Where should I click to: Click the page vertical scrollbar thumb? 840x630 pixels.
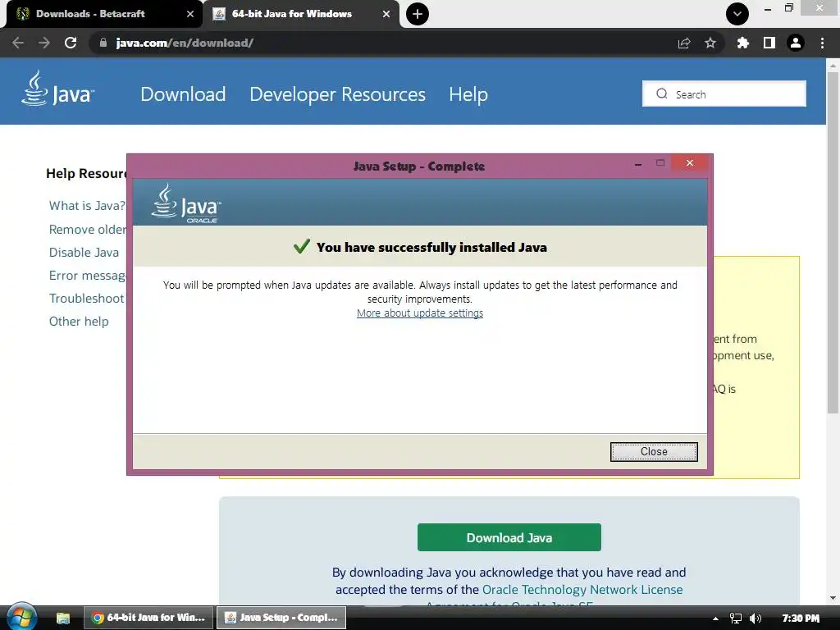click(x=833, y=241)
